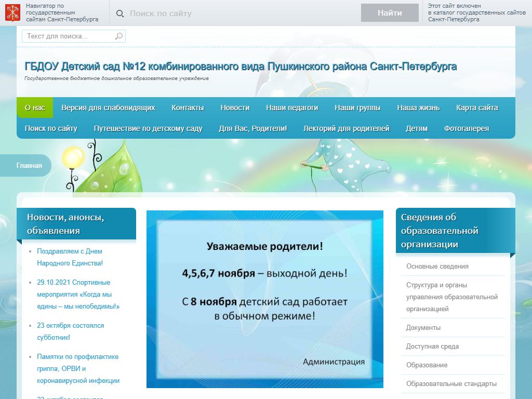Open Лекторий для родителей menu
532x399 pixels.
(x=346, y=128)
